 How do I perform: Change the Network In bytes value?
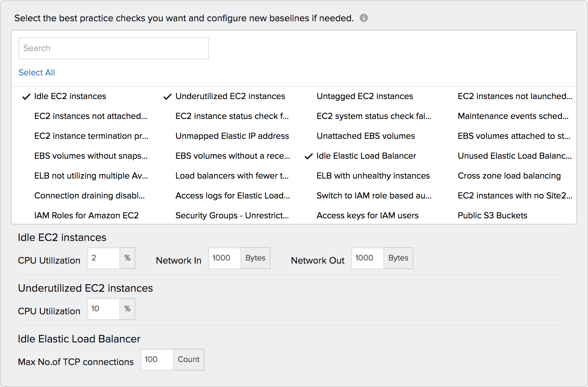(224, 258)
